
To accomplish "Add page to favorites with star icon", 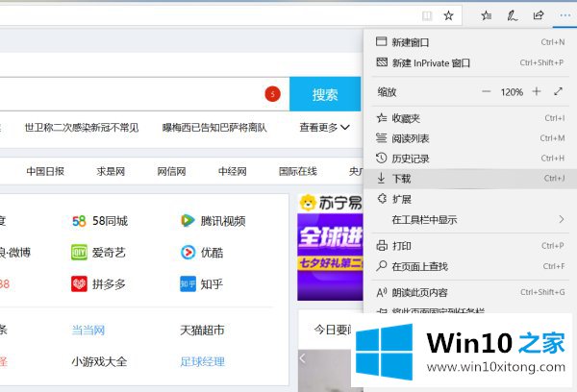I will [448, 15].
